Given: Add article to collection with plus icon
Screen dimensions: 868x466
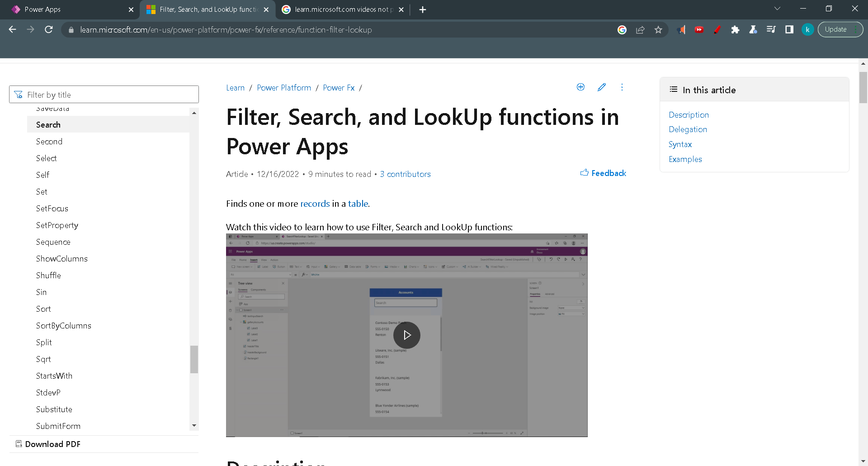Looking at the screenshot, I should click(580, 87).
